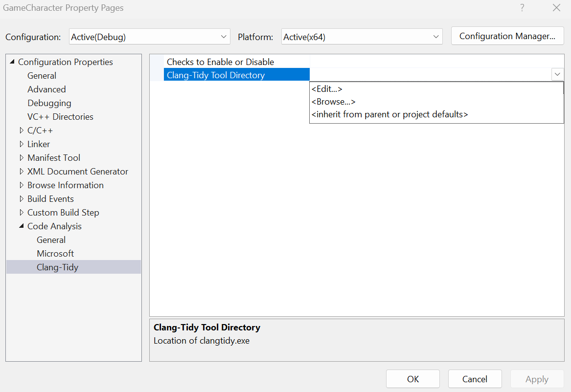
Task: Expand the C/C++ tree node
Action: (x=22, y=131)
